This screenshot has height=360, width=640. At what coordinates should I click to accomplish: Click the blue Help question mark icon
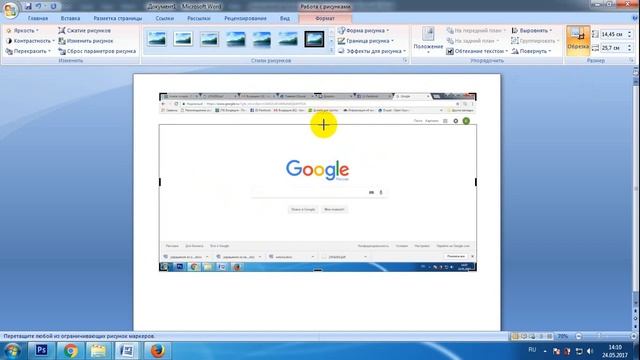635,18
